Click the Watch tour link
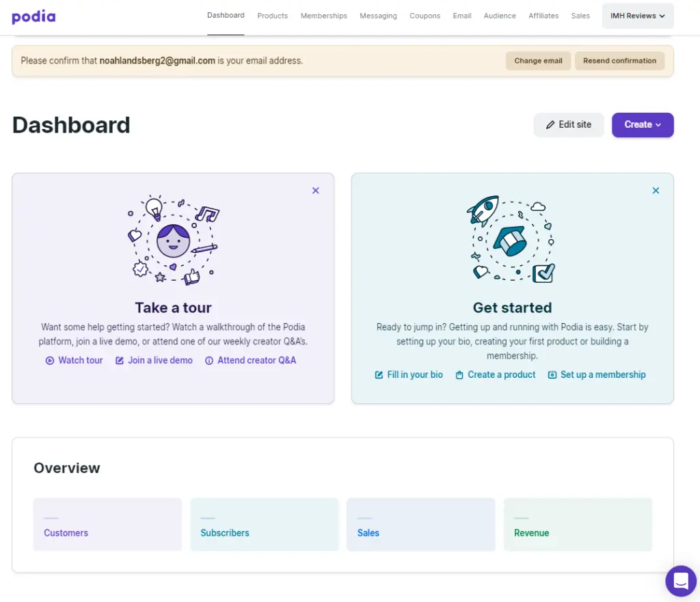This screenshot has height=602, width=700. tap(75, 360)
